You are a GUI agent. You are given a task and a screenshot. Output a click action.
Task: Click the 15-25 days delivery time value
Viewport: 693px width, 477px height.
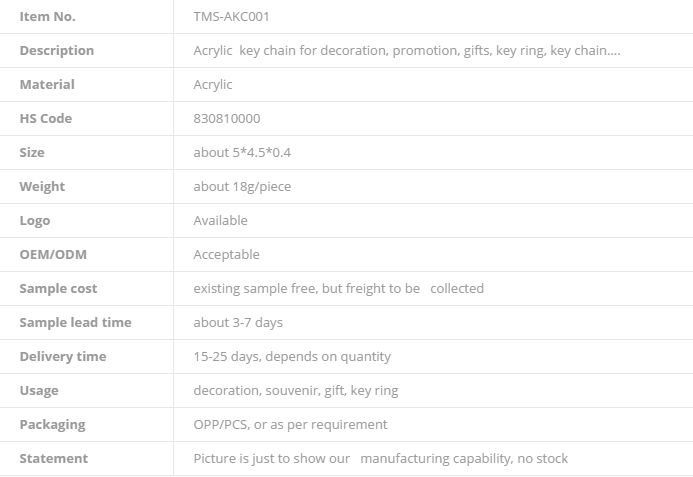point(292,357)
